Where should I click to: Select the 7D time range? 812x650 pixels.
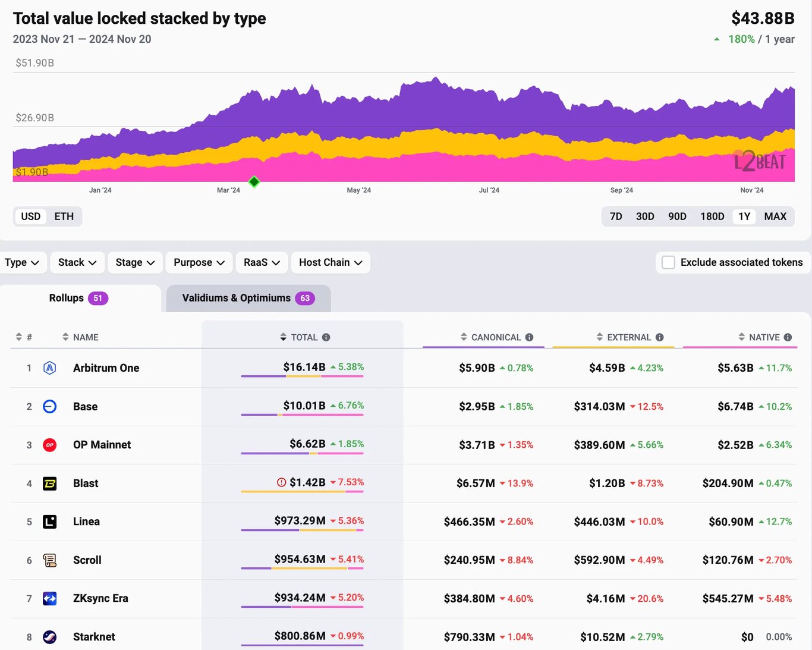coord(616,216)
